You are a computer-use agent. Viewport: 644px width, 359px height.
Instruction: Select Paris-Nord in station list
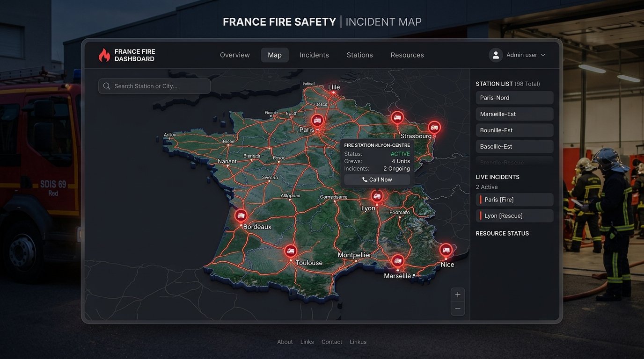click(514, 98)
